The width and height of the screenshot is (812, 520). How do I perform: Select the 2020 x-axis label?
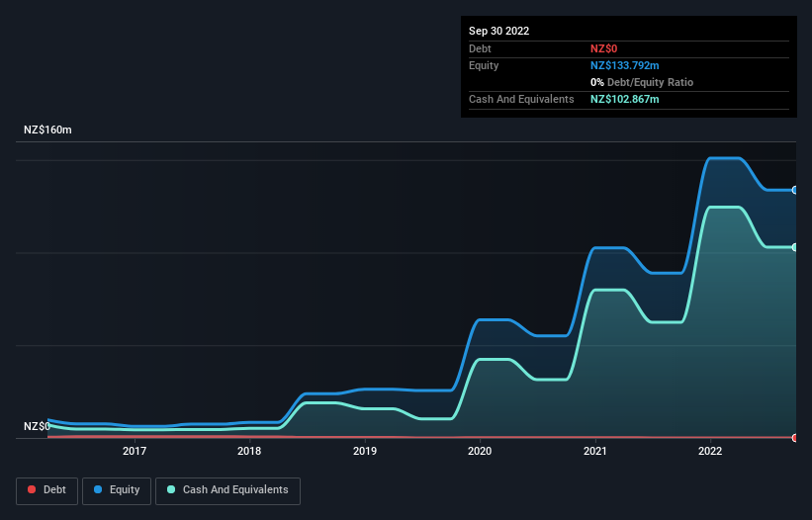click(x=480, y=451)
